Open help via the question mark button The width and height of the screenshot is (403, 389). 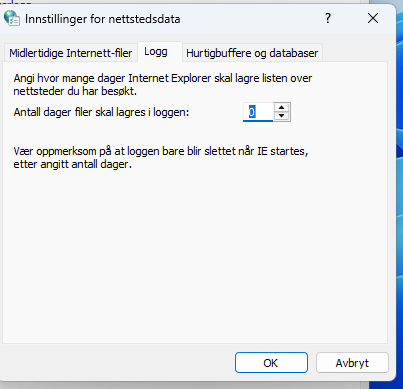pyautogui.click(x=328, y=18)
